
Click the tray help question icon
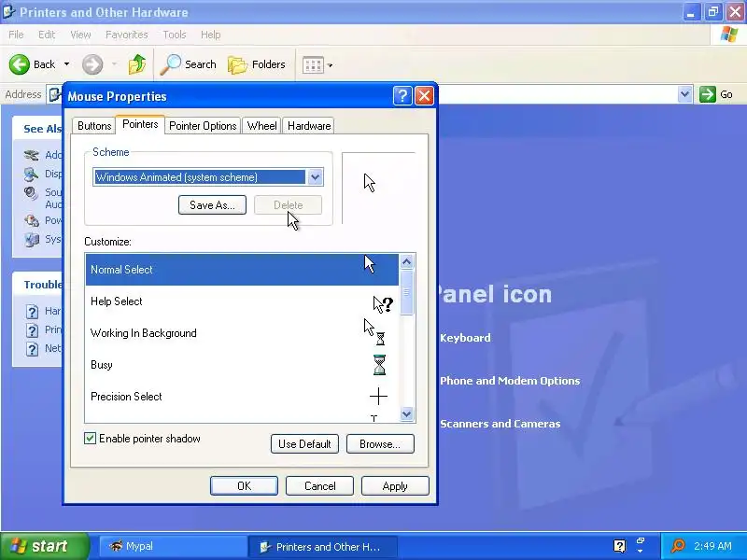619,546
